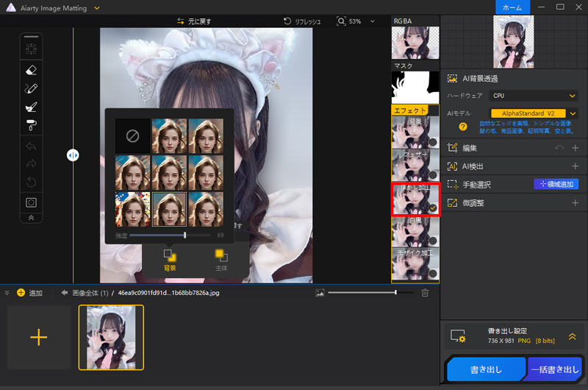Pick the paint roller tool
This screenshot has width=588, height=390.
[x=31, y=124]
